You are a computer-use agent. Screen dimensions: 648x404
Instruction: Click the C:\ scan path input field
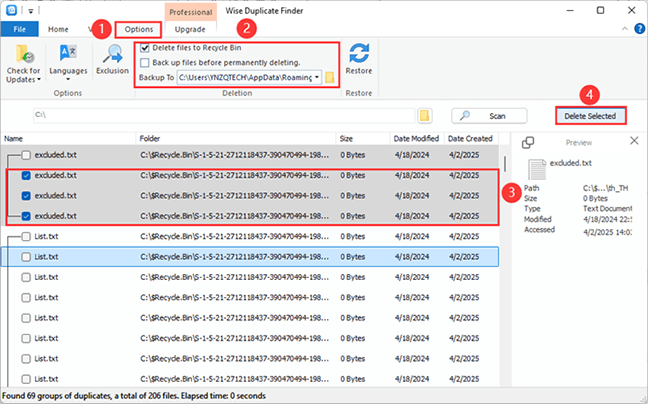coord(224,116)
